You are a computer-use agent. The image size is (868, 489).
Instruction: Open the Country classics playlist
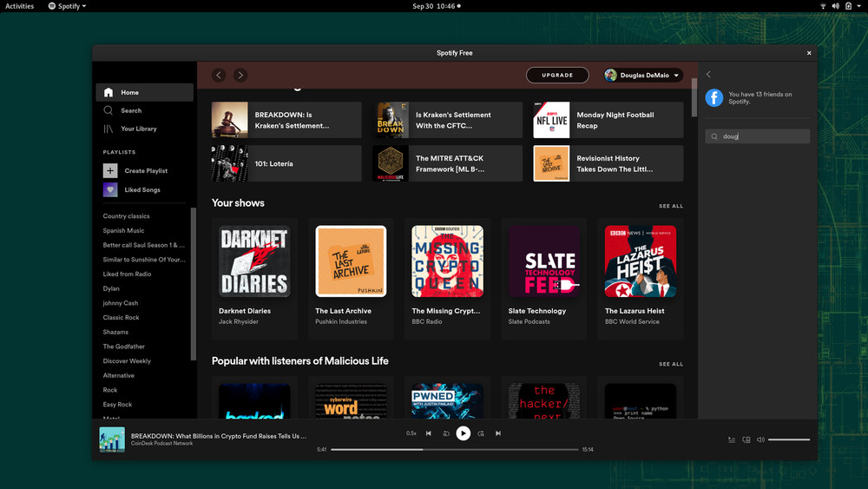coord(127,216)
